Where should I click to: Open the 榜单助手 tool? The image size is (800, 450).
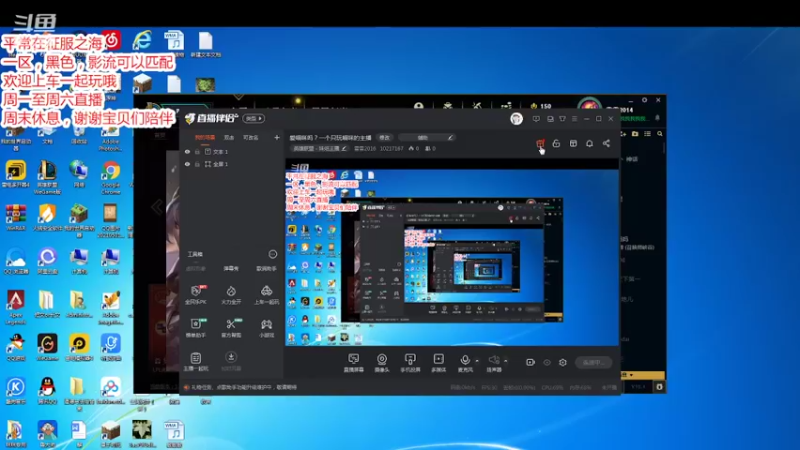[196, 328]
